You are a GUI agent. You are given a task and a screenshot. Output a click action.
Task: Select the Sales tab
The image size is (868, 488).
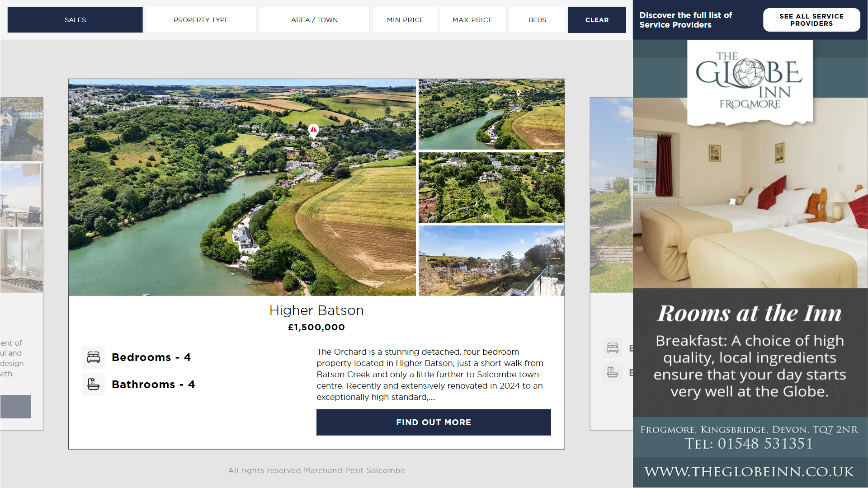point(75,20)
